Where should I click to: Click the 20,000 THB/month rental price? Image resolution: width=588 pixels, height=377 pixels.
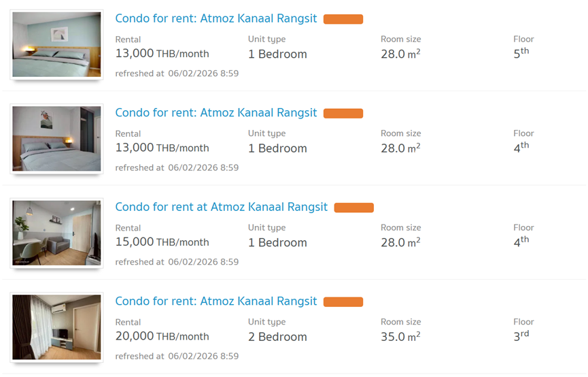[x=162, y=337]
